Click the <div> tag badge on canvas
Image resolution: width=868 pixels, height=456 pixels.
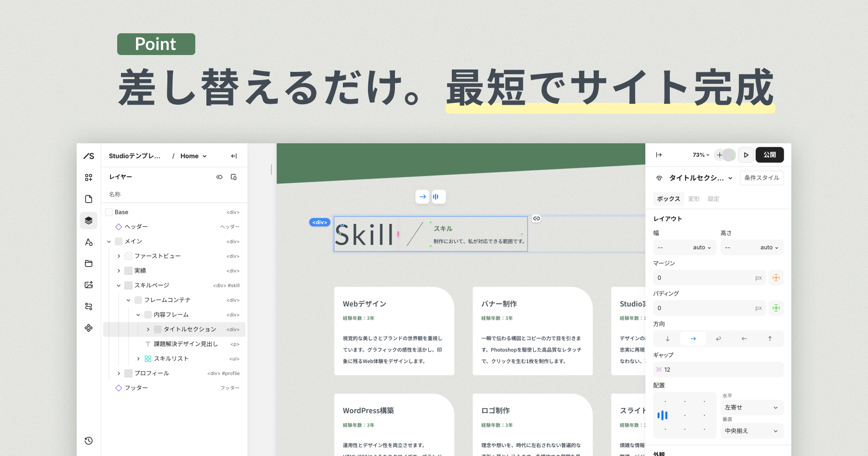[x=320, y=222]
